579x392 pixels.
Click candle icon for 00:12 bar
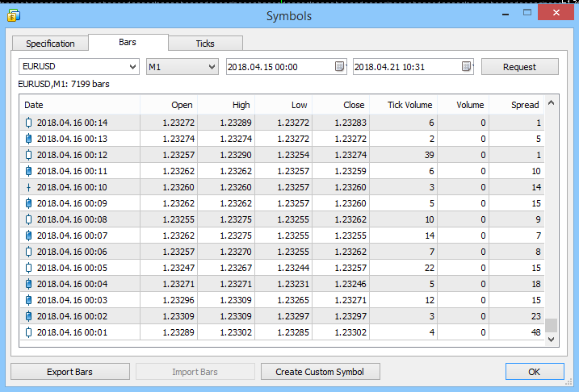(x=28, y=155)
